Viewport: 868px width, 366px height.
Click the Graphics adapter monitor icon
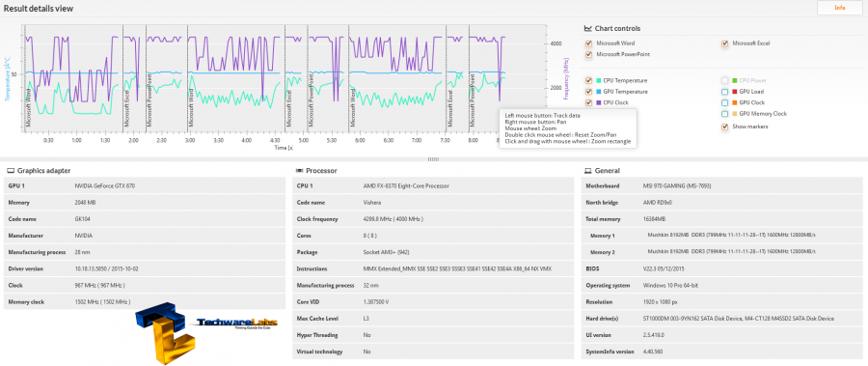pos(11,171)
